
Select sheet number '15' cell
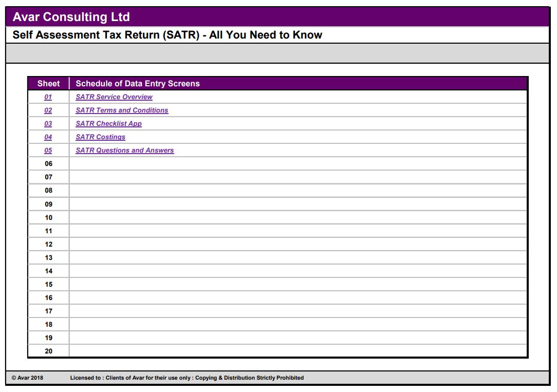click(x=49, y=285)
